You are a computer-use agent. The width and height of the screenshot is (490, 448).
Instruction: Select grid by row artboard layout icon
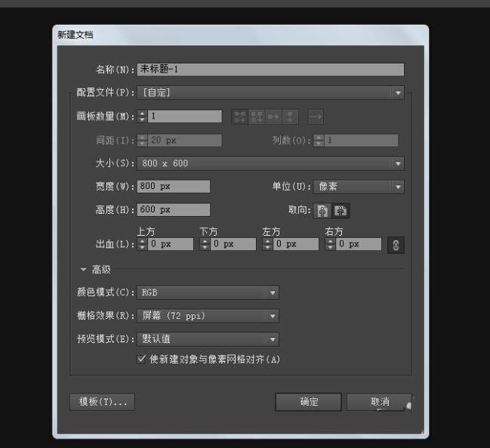point(239,117)
